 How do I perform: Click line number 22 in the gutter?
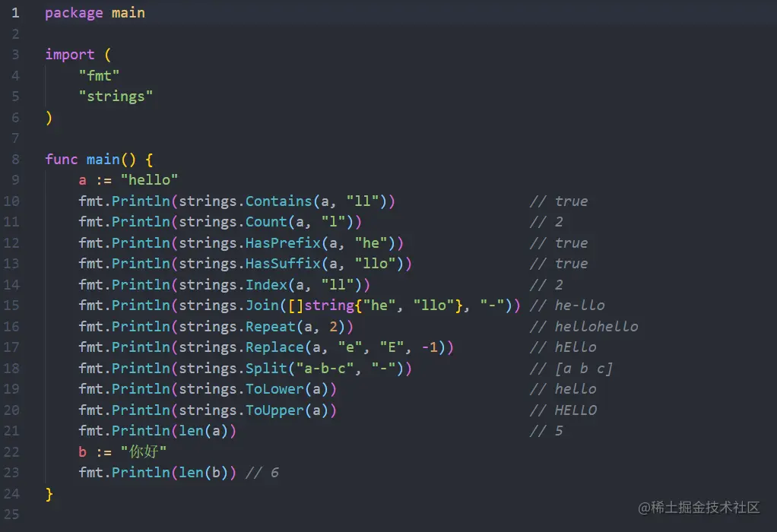coord(11,451)
